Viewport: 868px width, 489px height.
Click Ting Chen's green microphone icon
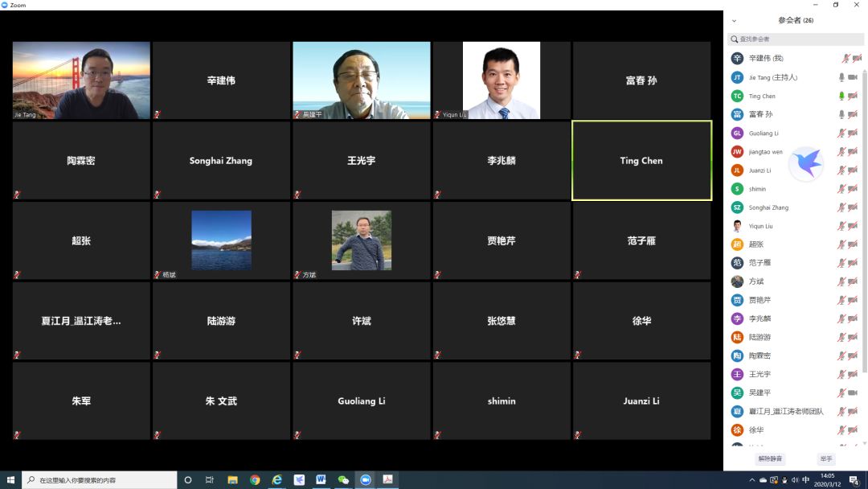842,96
